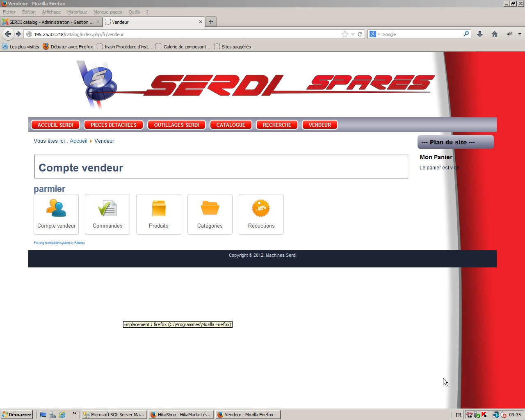525x420 pixels.
Task: Click the pink tray icon next to FR
Action: pos(470,415)
